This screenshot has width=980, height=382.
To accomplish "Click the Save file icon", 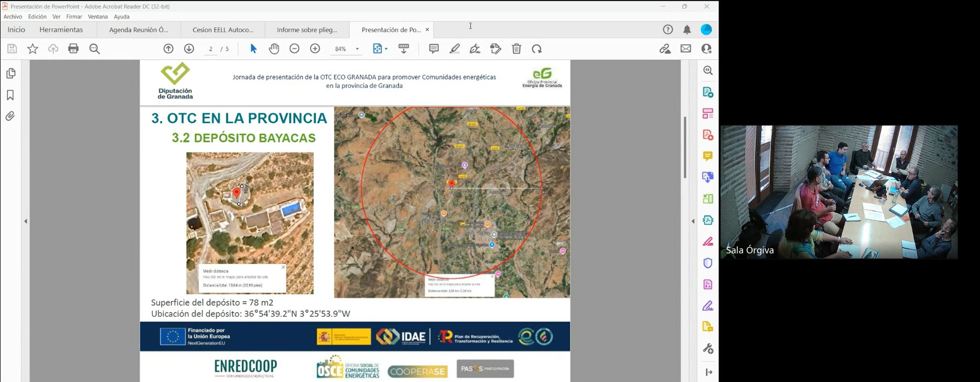I will pyautogui.click(x=12, y=49).
